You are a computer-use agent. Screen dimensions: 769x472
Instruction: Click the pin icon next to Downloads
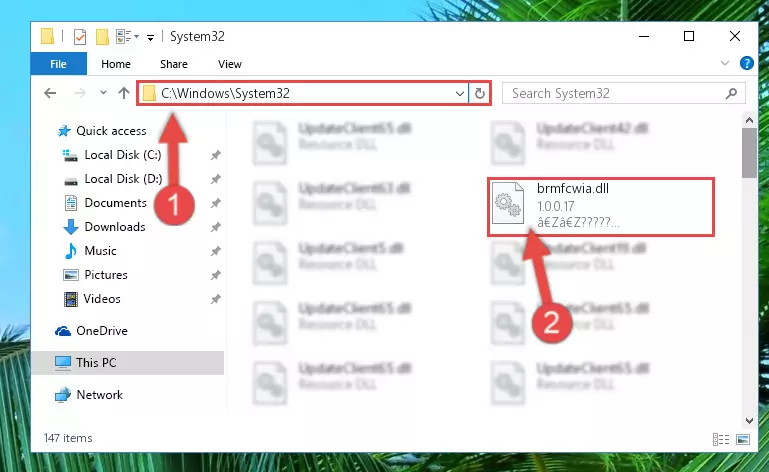pyautogui.click(x=215, y=227)
